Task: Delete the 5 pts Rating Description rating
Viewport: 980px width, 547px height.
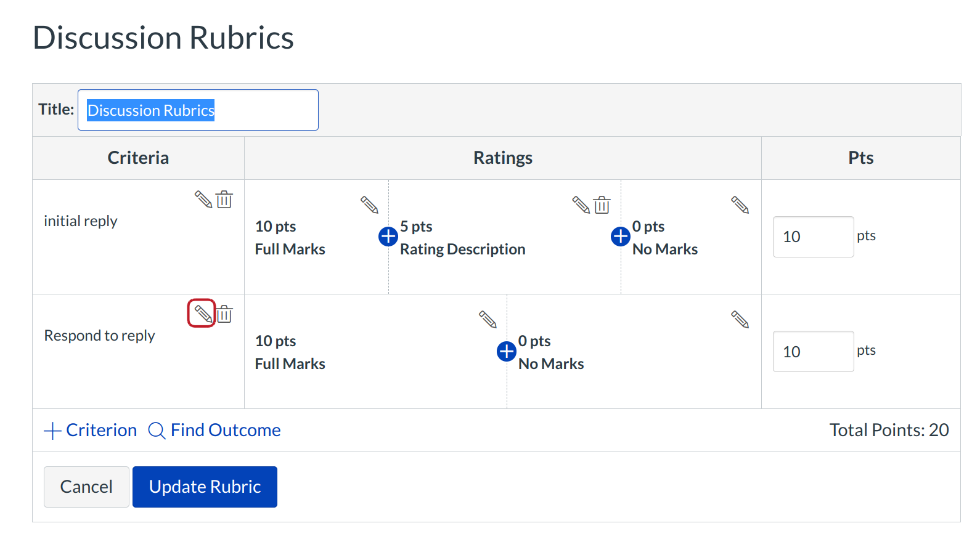Action: pos(602,205)
